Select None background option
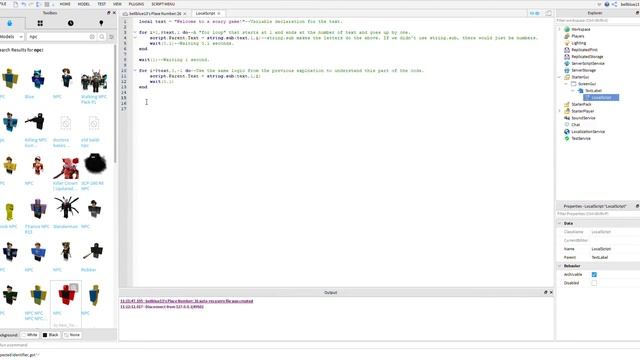The height and width of the screenshot is (360, 640). 72,335
